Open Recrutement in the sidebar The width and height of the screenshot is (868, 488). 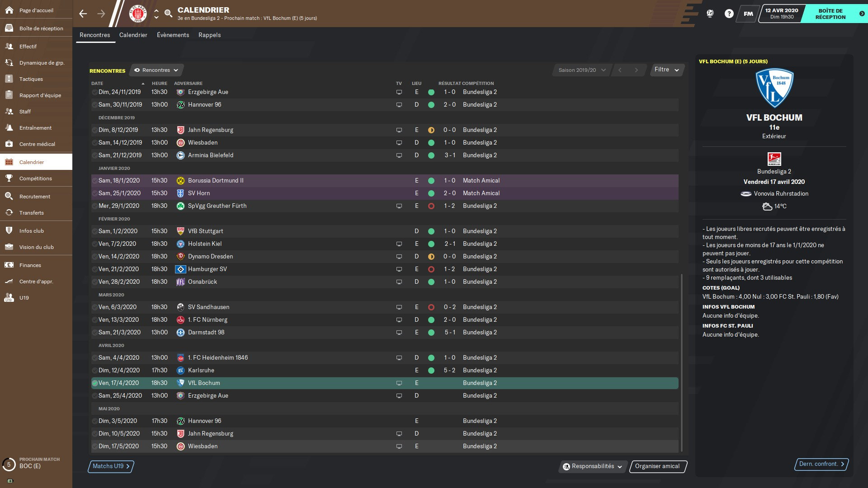pyautogui.click(x=35, y=197)
